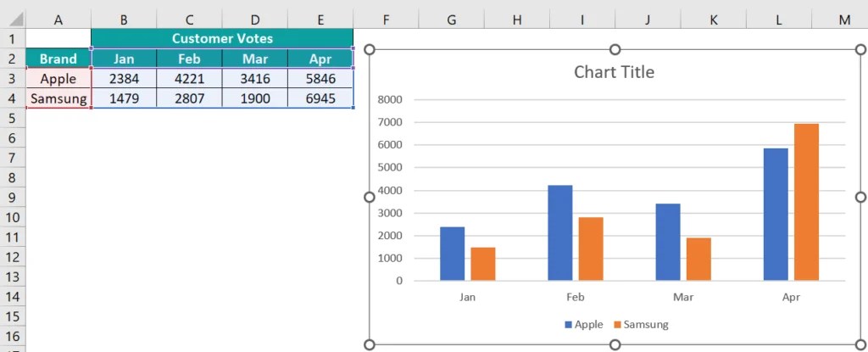
Task: Click the vertical axis label 8000
Action: 390,100
